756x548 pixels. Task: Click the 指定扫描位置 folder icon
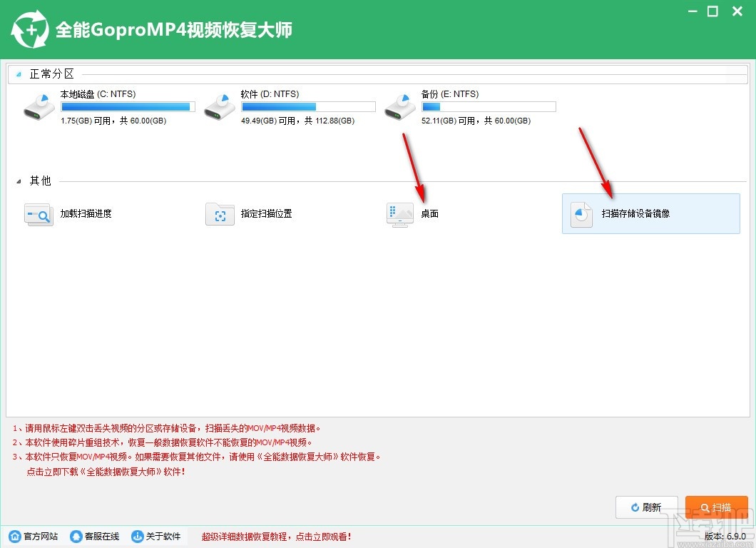point(220,214)
